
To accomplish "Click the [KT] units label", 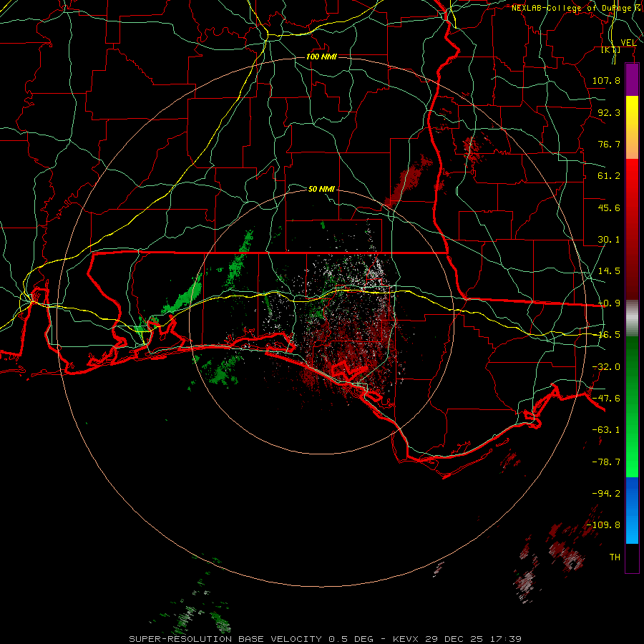I will click(611, 49).
